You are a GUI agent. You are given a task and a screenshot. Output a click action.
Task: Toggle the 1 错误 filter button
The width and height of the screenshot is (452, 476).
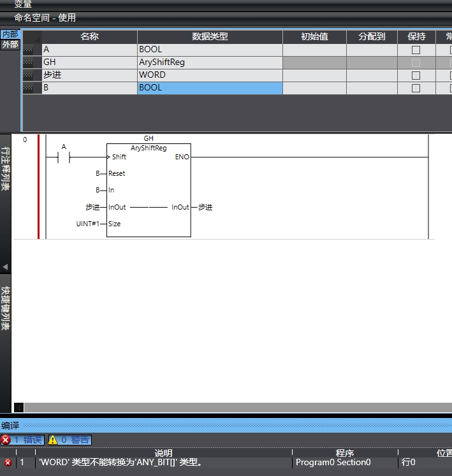point(22,440)
